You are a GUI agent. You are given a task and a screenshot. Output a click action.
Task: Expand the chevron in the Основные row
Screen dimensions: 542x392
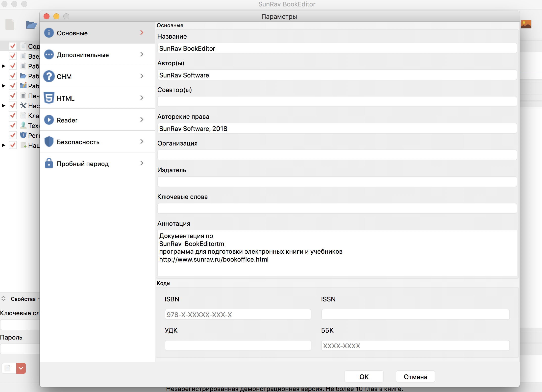142,32
